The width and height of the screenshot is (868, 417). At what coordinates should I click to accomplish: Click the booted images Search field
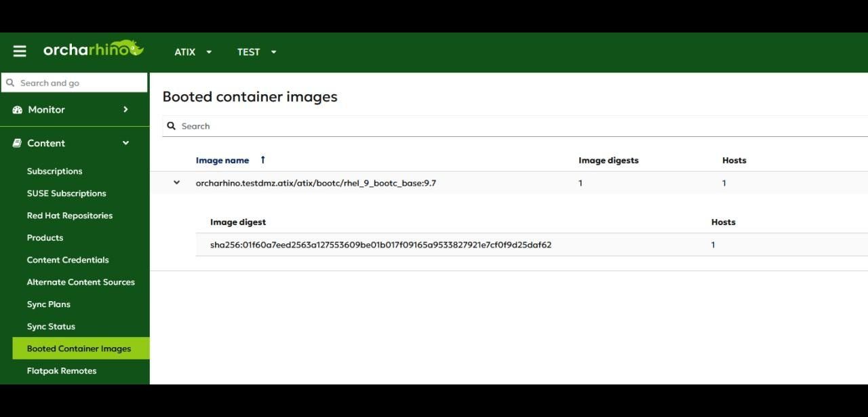(475, 126)
